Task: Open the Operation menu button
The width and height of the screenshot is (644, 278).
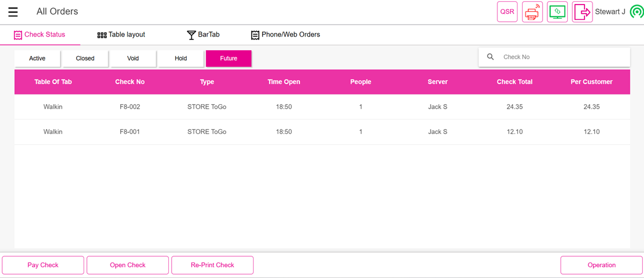Action: point(601,265)
